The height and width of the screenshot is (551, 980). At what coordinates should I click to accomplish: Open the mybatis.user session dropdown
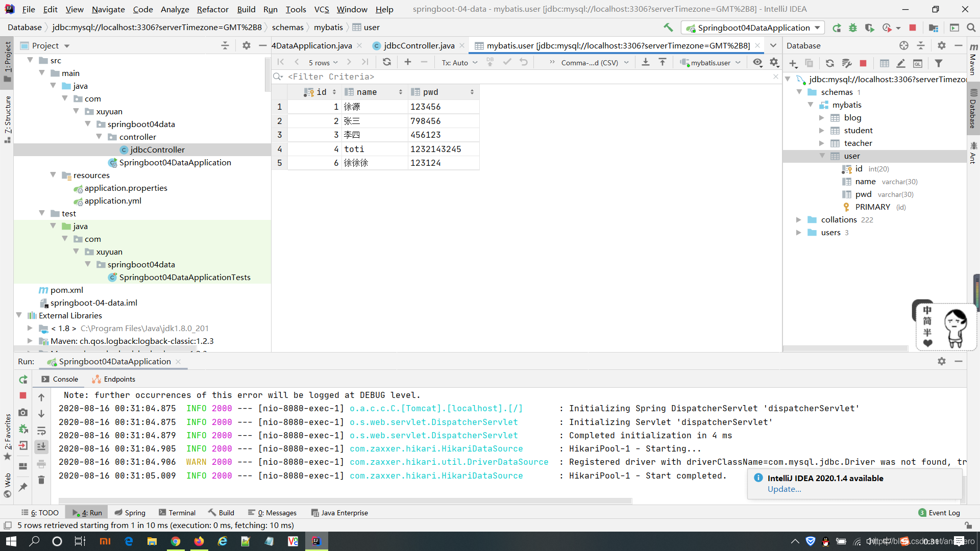pos(710,63)
